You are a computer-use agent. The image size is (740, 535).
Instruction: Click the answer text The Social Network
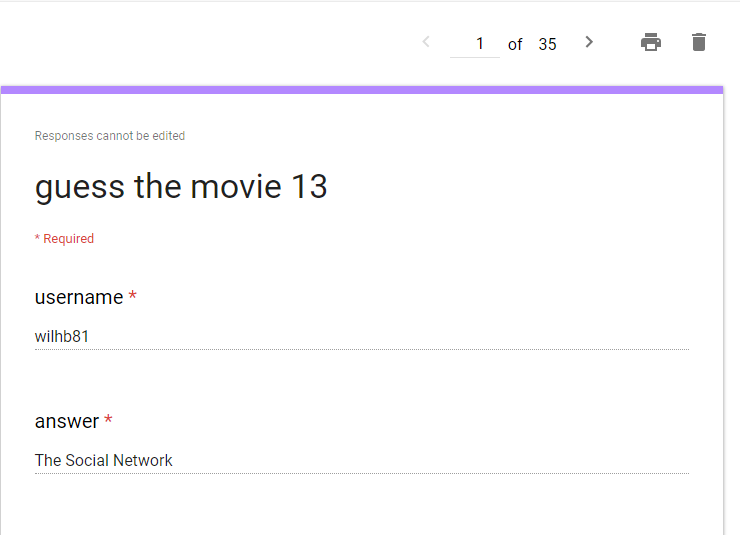(x=103, y=460)
